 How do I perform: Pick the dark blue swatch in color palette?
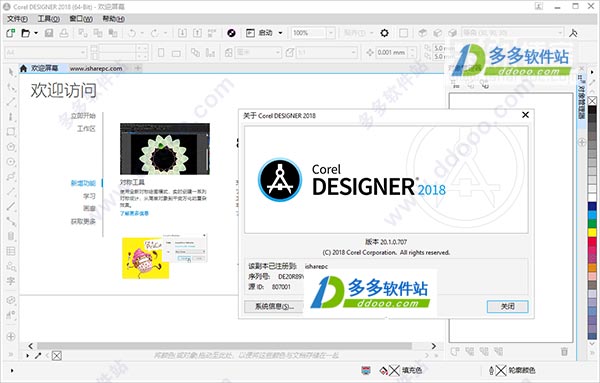[592, 206]
